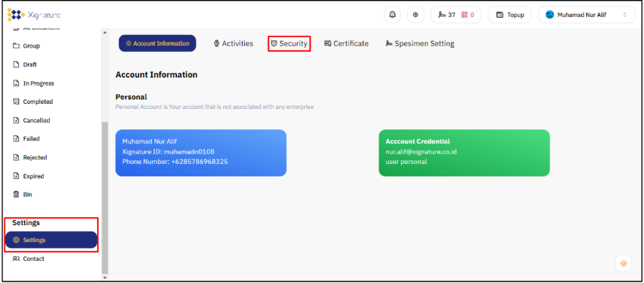Toggle the sun theme button at bottom right

[x=624, y=263]
